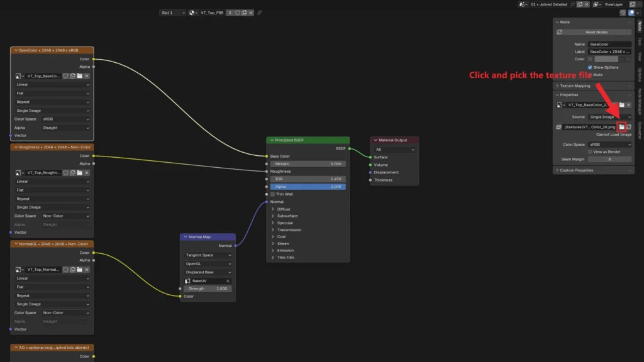
Task: Open Slot 1 dropdown
Action: click(x=172, y=13)
